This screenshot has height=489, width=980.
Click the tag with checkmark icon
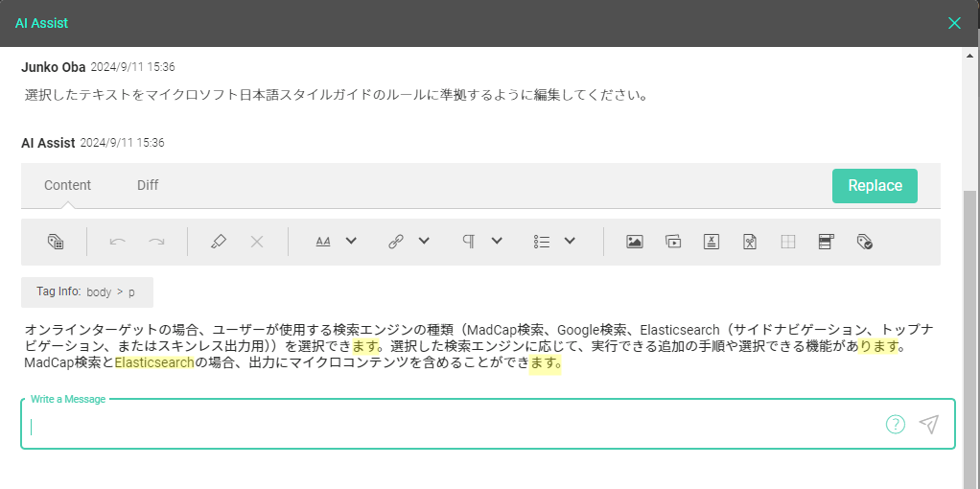pos(864,242)
